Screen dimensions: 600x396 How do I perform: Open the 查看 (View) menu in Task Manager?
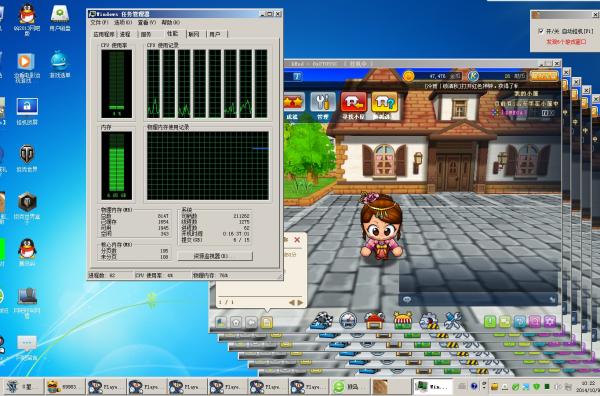click(x=147, y=23)
